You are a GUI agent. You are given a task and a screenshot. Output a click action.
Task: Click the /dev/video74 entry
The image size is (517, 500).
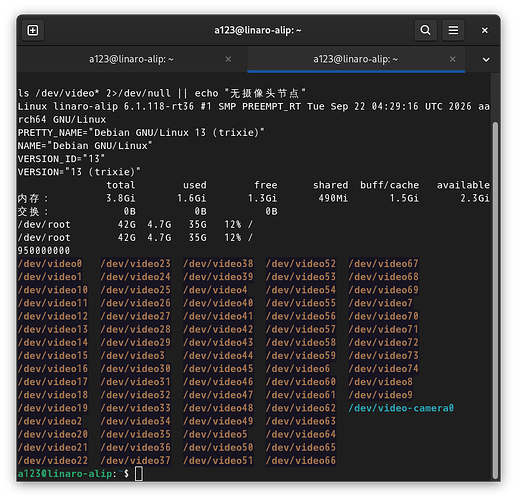coord(383,369)
